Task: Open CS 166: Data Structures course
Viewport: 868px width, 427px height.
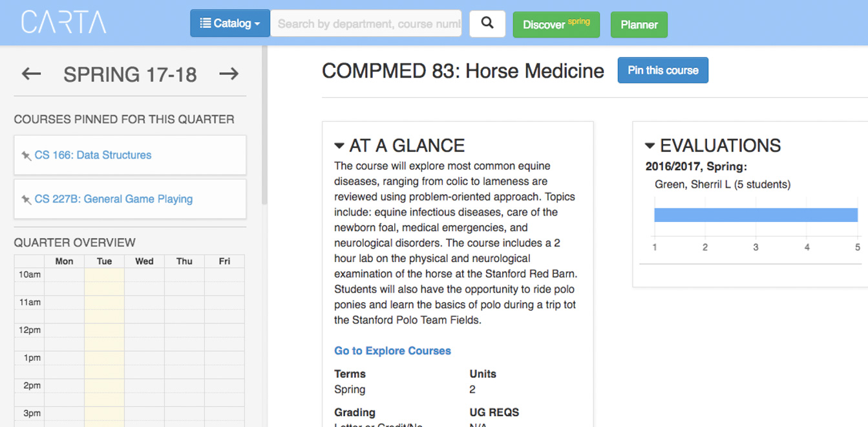Action: click(x=93, y=155)
